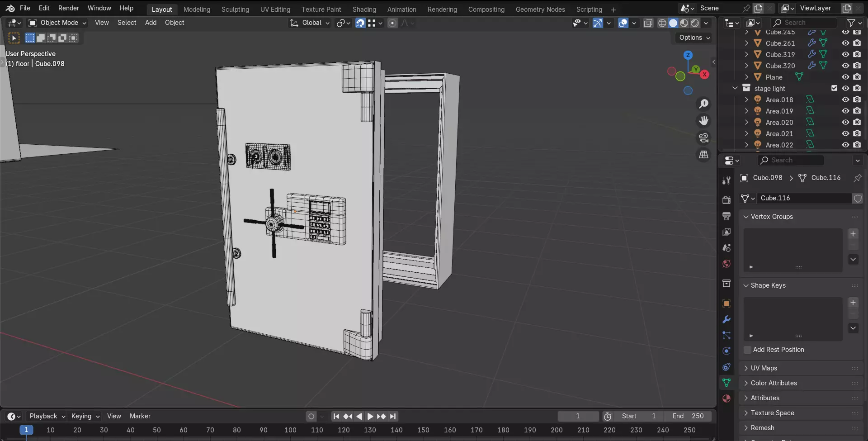This screenshot has height=441, width=868.
Task: Play the animation forward
Action: (x=370, y=416)
